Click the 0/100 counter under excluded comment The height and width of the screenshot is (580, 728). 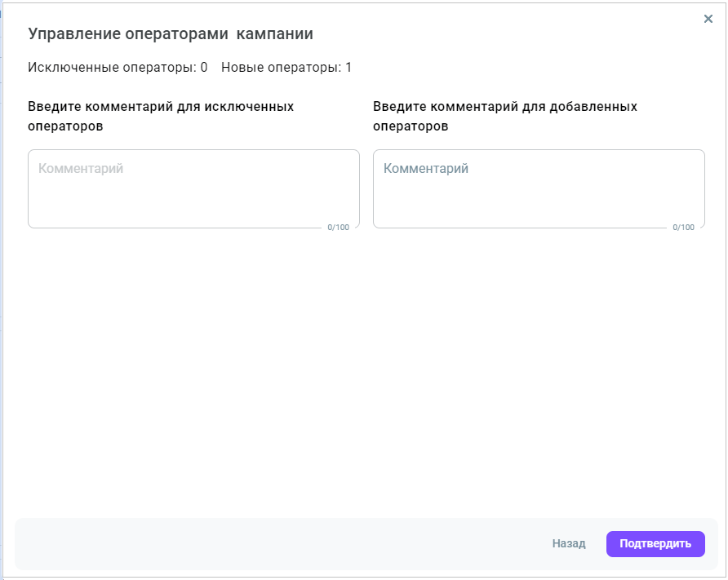tap(338, 228)
